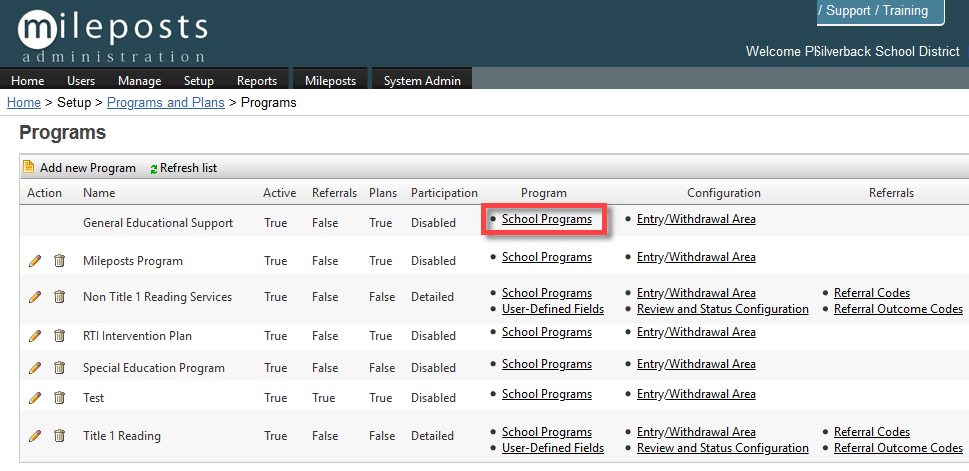Open the Reports menu
The image size is (969, 471).
pos(257,81)
